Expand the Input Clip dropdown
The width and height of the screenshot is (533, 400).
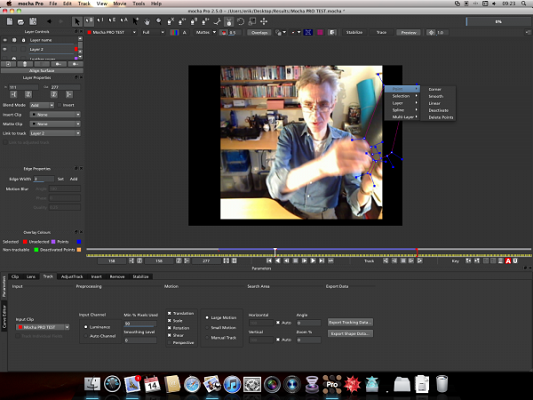(x=43, y=327)
